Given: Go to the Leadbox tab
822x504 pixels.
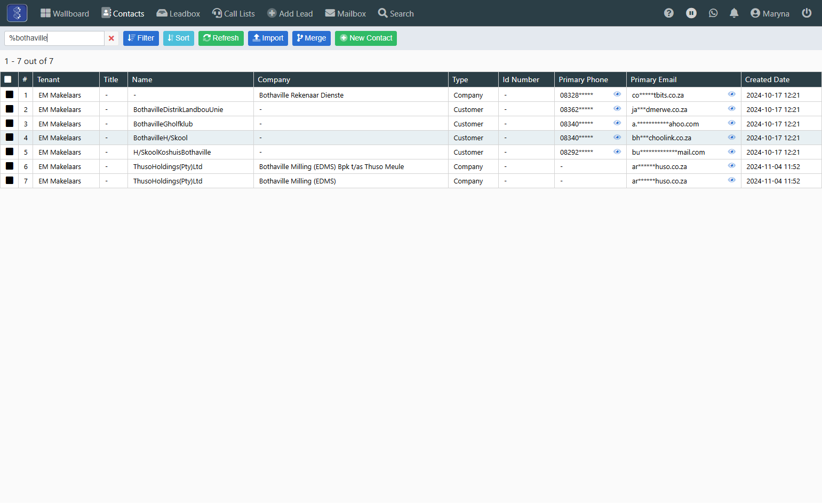Looking at the screenshot, I should [x=178, y=13].
